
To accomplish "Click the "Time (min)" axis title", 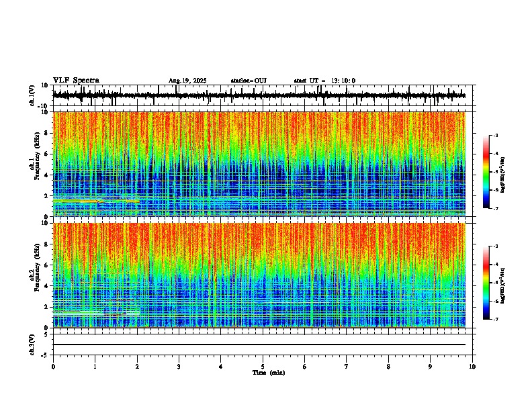I will click(269, 373).
